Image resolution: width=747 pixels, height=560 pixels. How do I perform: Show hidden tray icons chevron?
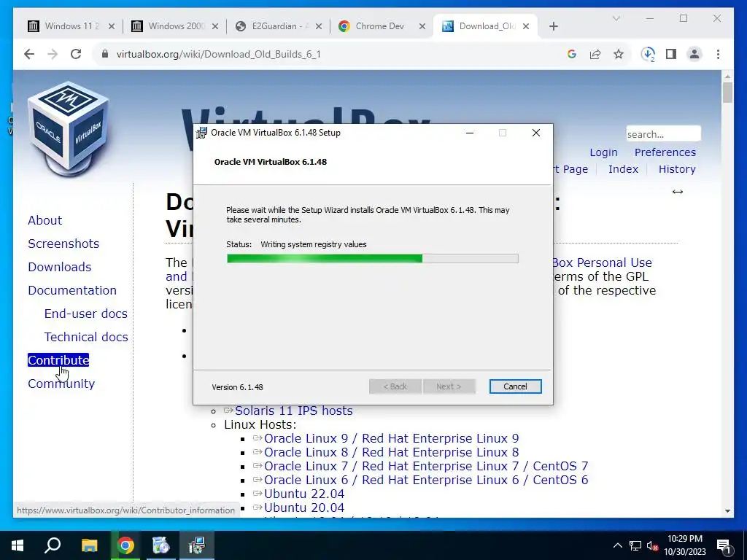click(x=617, y=545)
